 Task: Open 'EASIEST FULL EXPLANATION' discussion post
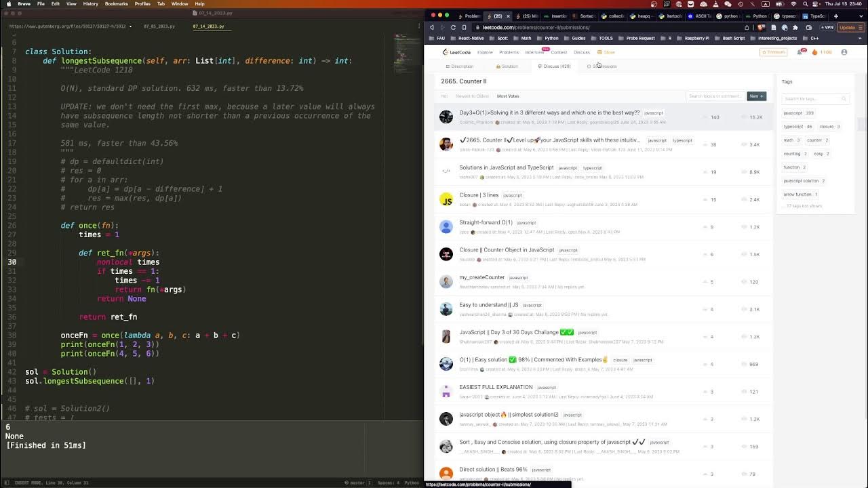tap(496, 387)
